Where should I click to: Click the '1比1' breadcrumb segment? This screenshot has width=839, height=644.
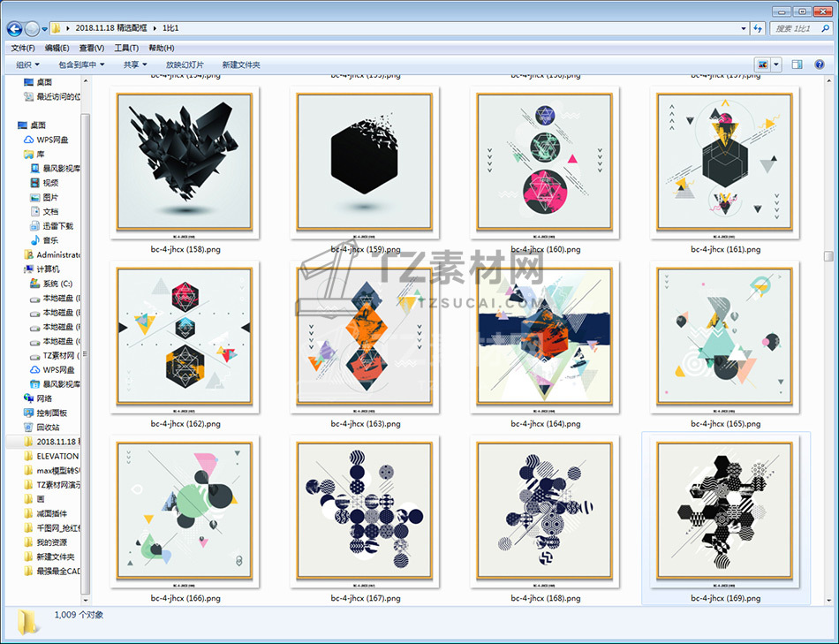click(x=170, y=28)
